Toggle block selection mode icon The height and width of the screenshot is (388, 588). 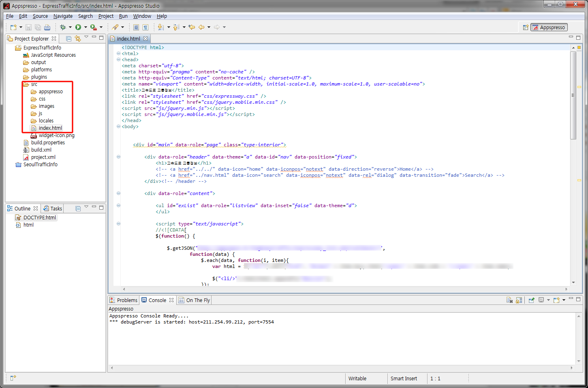[x=136, y=27]
